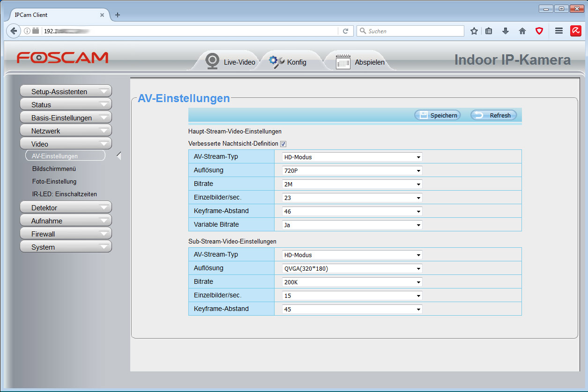Open Bildschirmmenü in the Video submenu
The image size is (588, 392).
coord(54,169)
